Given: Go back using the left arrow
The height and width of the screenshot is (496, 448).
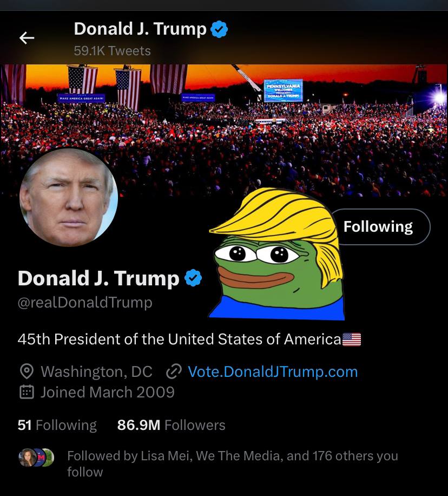Looking at the screenshot, I should point(27,38).
